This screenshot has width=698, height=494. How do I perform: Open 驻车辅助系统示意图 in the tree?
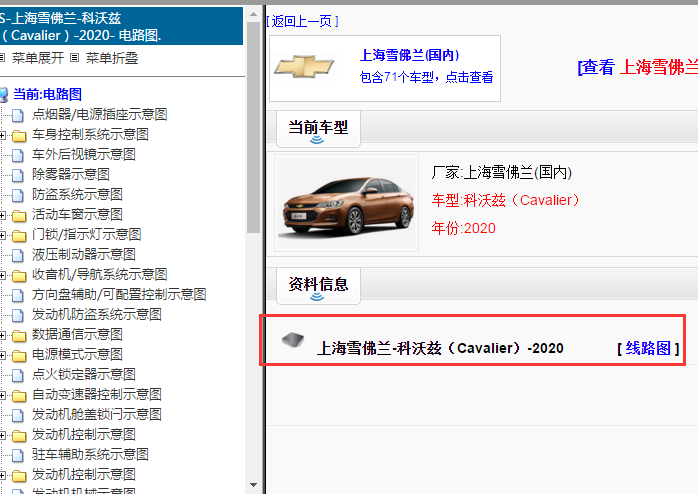tap(90, 454)
